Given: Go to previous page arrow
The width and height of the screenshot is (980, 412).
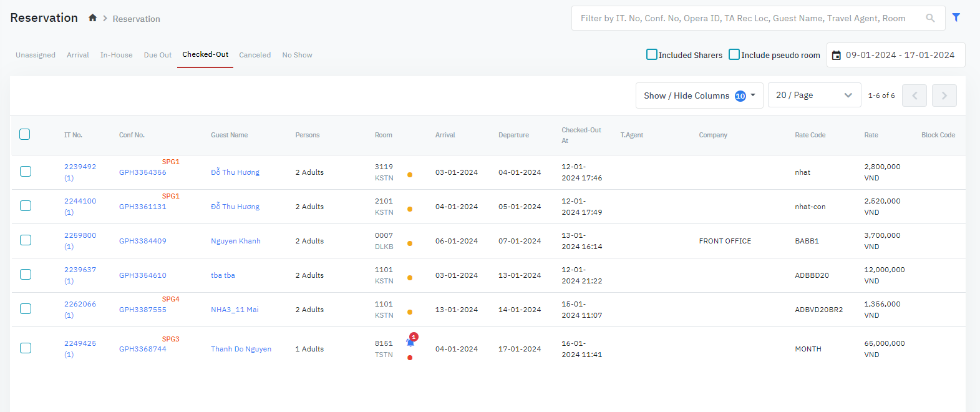Looking at the screenshot, I should tap(914, 96).
